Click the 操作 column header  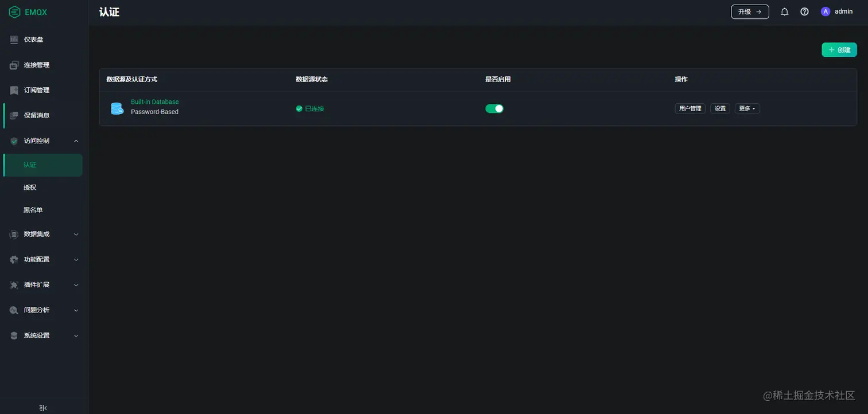(681, 79)
